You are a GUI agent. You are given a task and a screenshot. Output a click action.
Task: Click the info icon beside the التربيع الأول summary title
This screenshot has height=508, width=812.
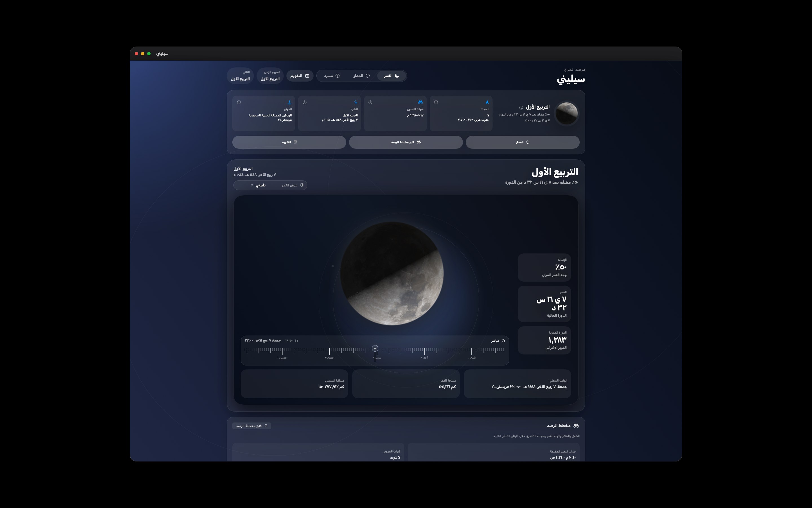521,108
